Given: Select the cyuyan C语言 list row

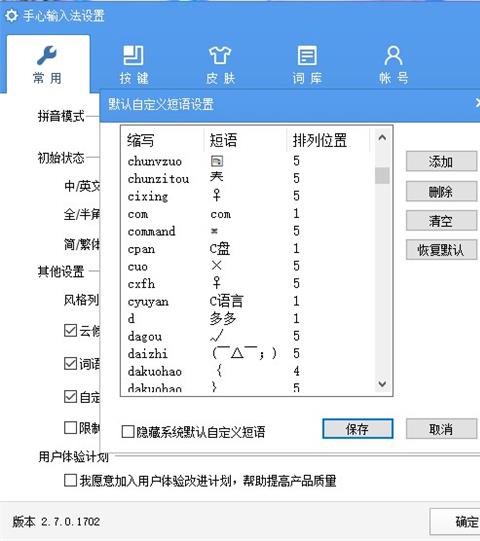Looking at the screenshot, I should coord(247,301).
